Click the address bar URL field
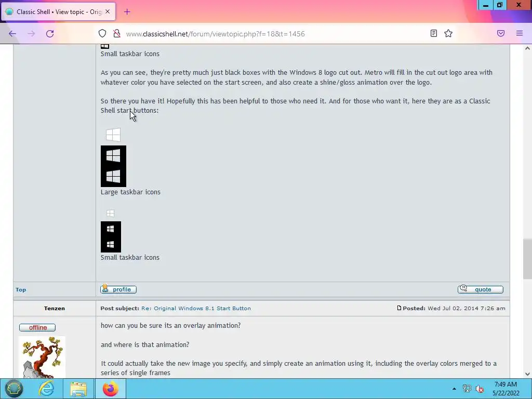Screen dimensions: 532x399 pyautogui.click(x=215, y=34)
